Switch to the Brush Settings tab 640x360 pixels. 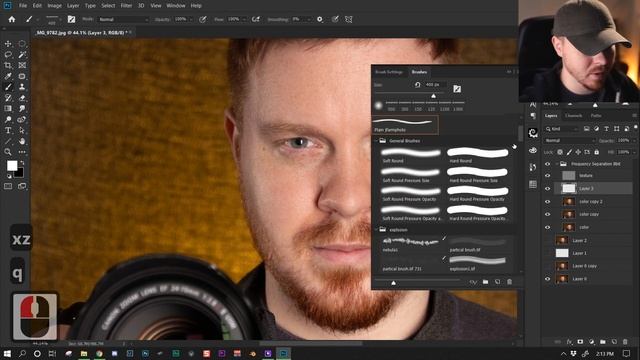click(389, 72)
